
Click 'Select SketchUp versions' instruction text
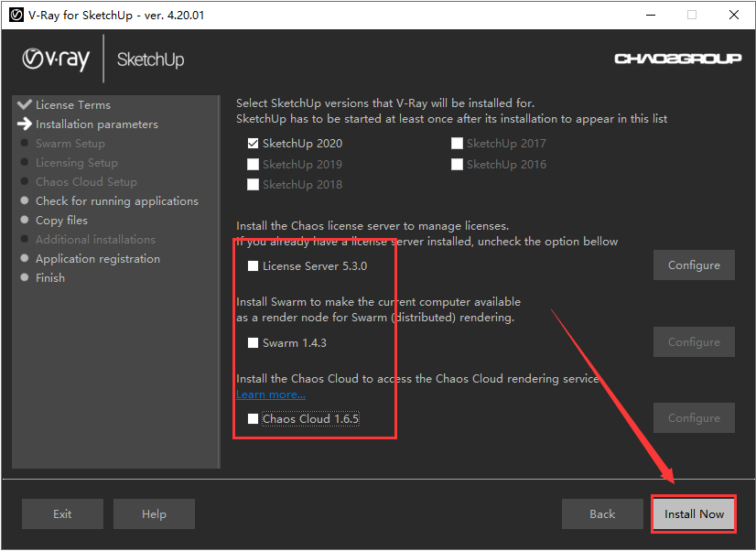[x=385, y=103]
